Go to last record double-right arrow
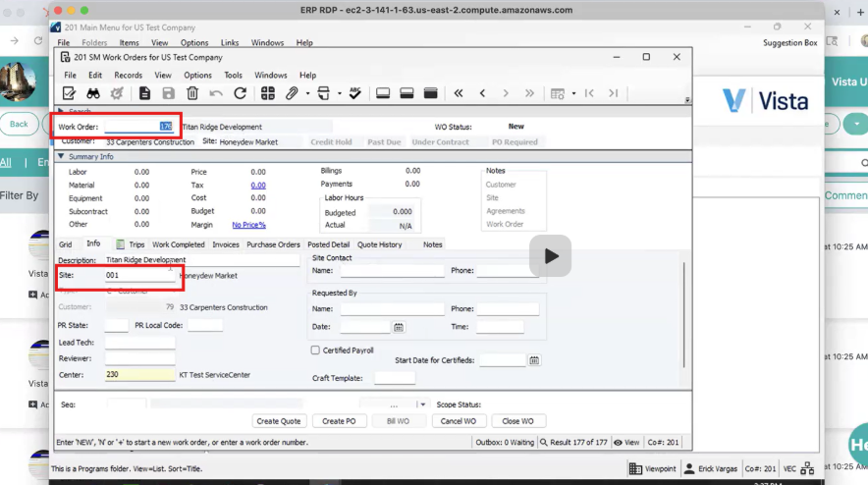Viewport: 868px width, 485px height. click(x=530, y=93)
